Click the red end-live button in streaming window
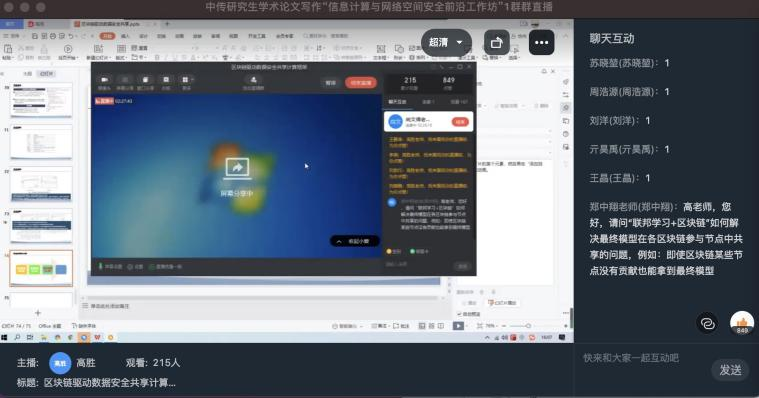This screenshot has height=398, width=759. 361,83
